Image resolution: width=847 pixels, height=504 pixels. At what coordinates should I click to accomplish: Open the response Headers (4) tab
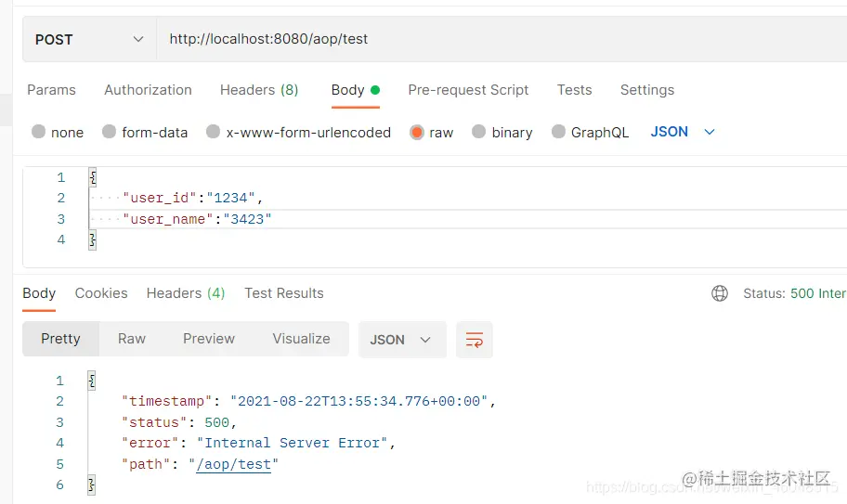click(x=186, y=293)
